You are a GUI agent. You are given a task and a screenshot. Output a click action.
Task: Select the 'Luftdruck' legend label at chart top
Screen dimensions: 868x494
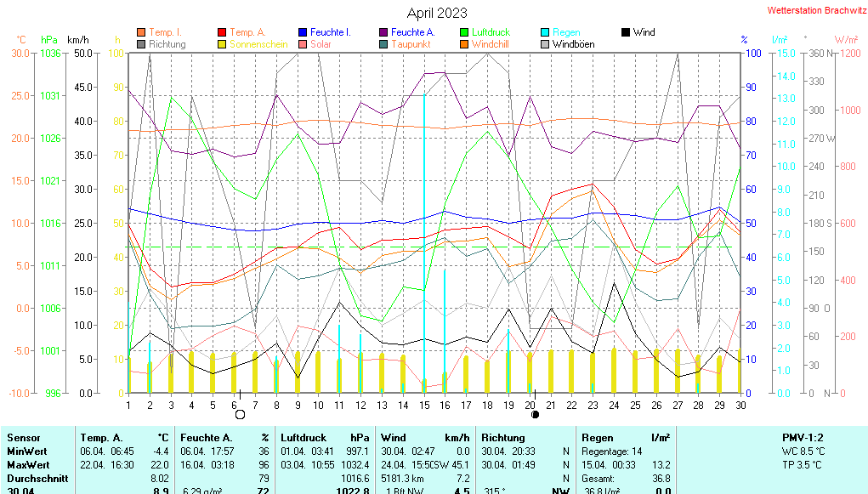point(491,32)
